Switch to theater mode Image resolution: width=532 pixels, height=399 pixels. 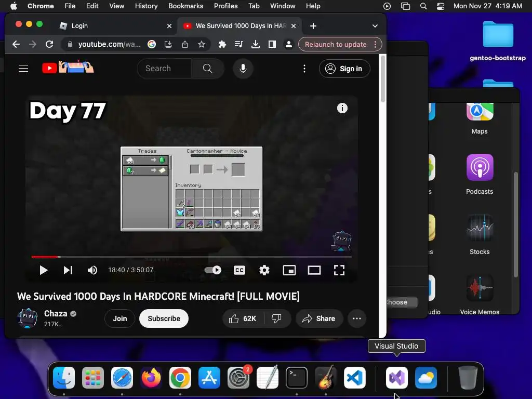[x=314, y=270]
